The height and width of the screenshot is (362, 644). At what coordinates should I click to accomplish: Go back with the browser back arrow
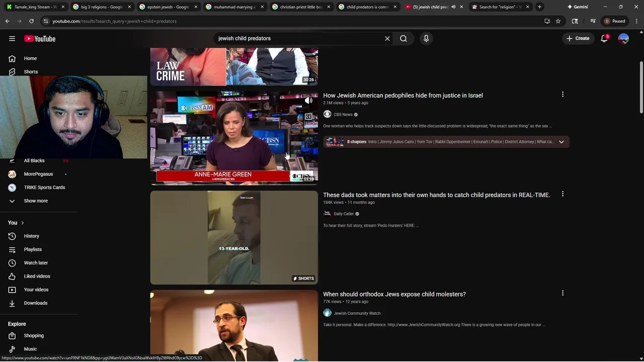coord(8,21)
